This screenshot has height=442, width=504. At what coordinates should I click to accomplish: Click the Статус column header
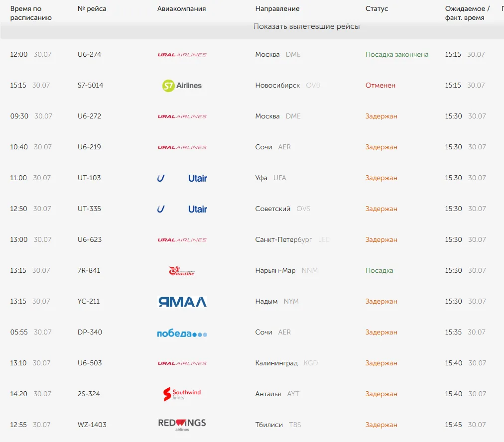(x=377, y=8)
